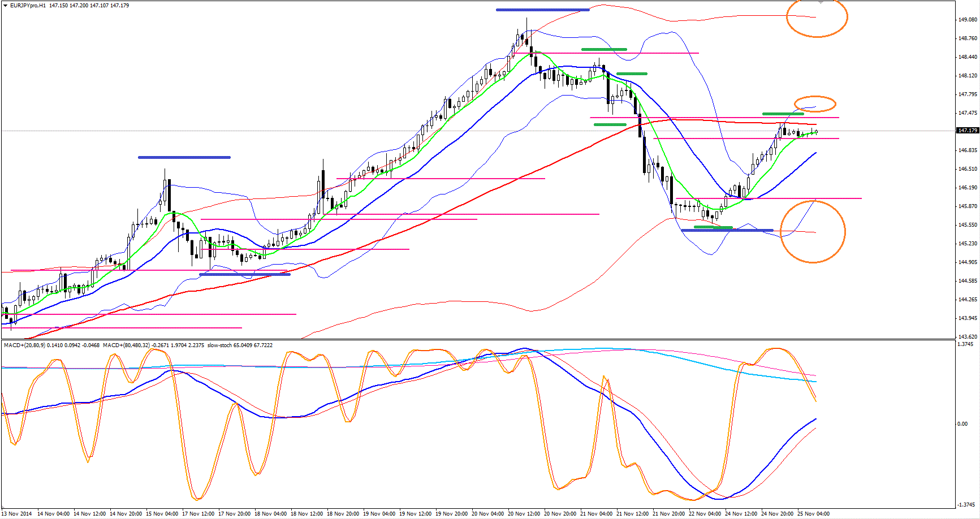Viewport: 980px width, 519px height.
Task: Click the MACD+(20,80,9) indicator label
Action: click(x=24, y=345)
